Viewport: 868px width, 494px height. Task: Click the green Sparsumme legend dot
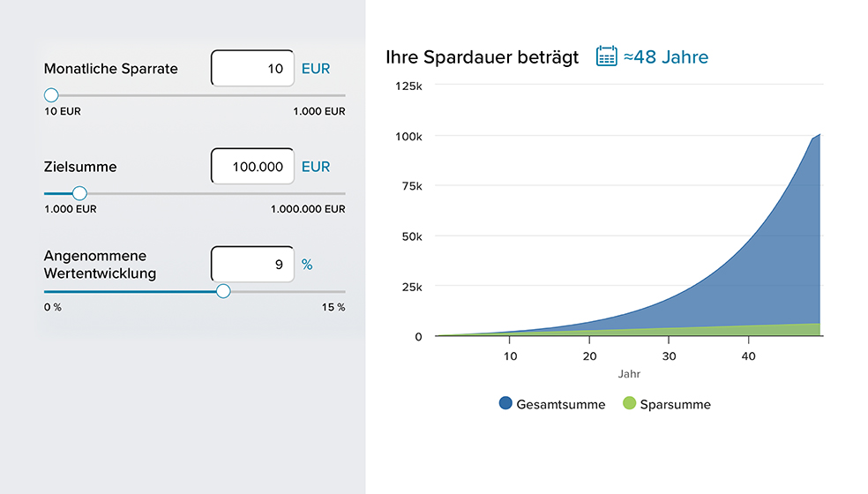coord(629,403)
